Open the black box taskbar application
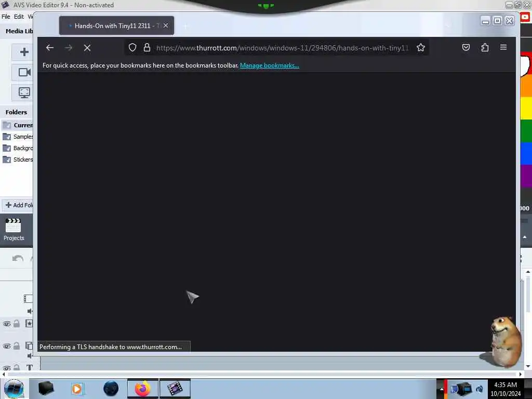The height and width of the screenshot is (399, 532). pos(46,389)
